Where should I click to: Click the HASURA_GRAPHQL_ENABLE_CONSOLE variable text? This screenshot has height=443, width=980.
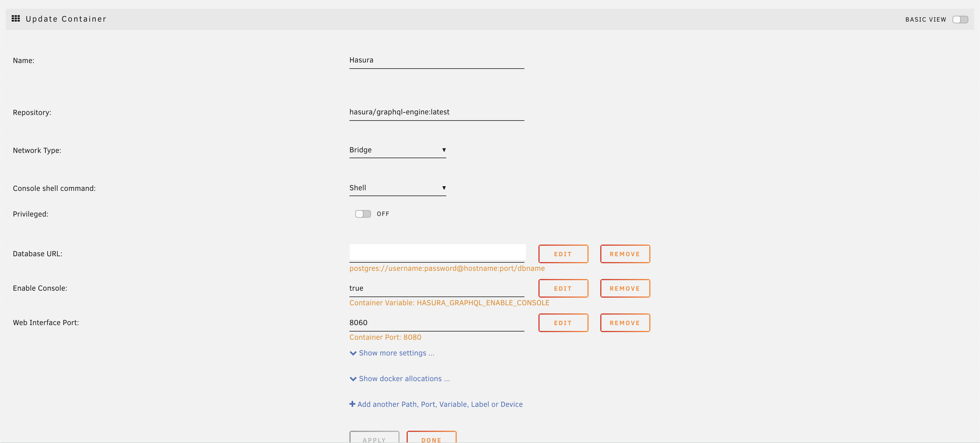click(483, 303)
